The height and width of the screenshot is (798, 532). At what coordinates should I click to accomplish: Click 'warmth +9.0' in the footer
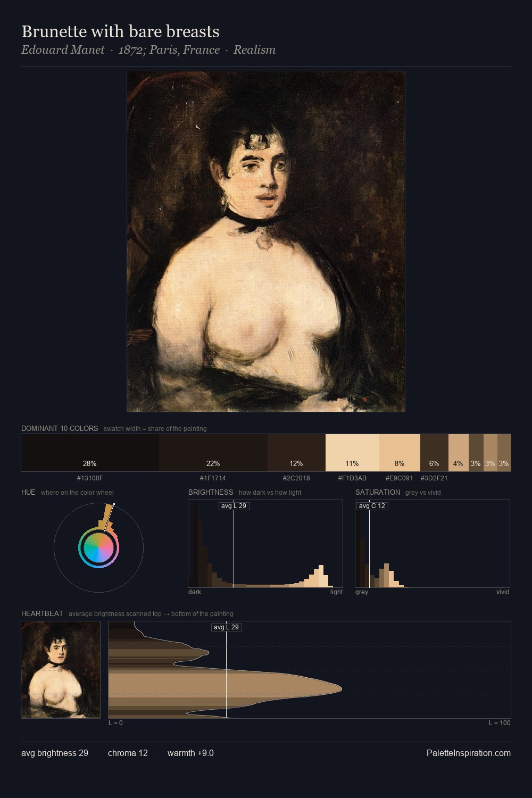[190, 753]
